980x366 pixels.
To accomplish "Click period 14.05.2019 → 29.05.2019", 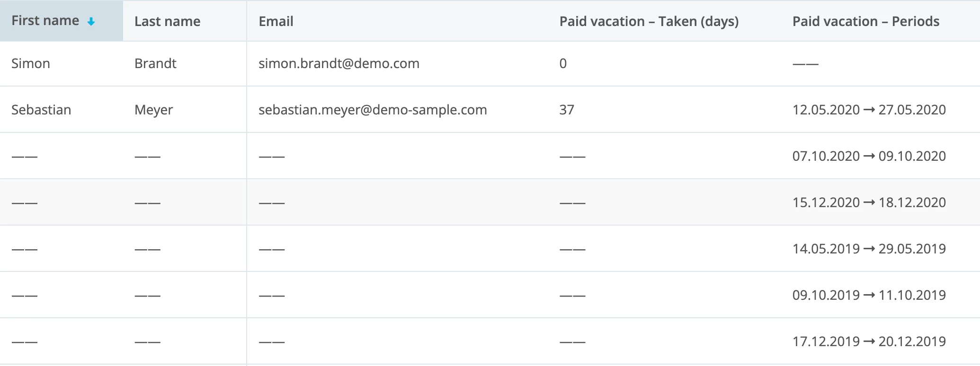I will (x=869, y=249).
